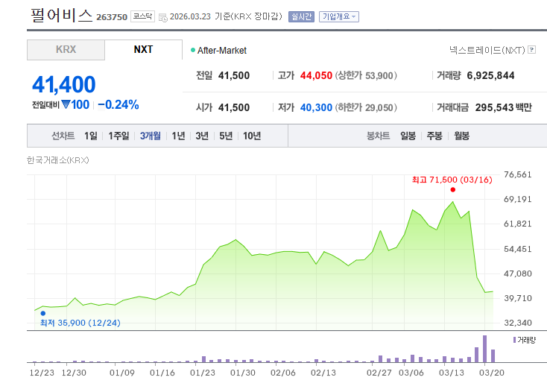Open the 기업개요 dropdown

(338, 16)
